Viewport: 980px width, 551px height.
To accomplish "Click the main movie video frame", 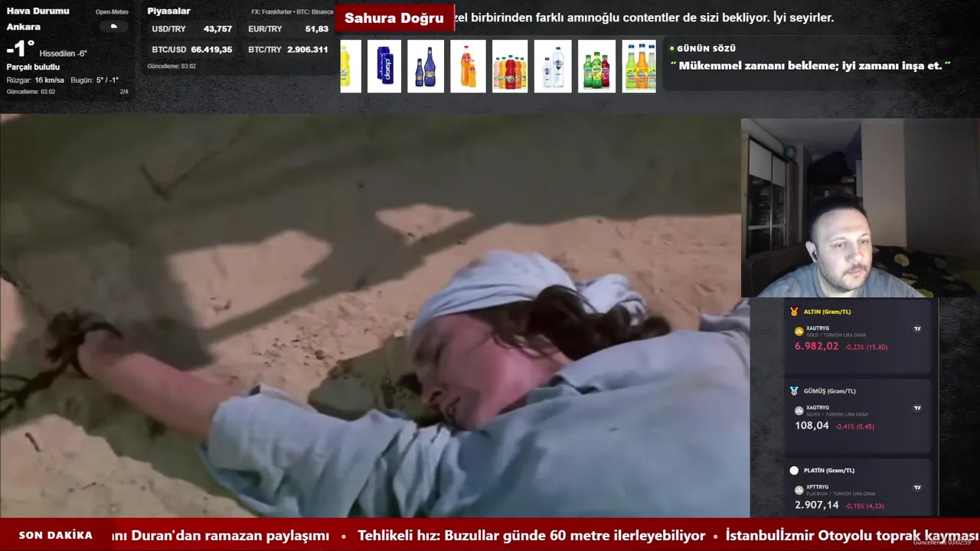I will tap(374, 316).
